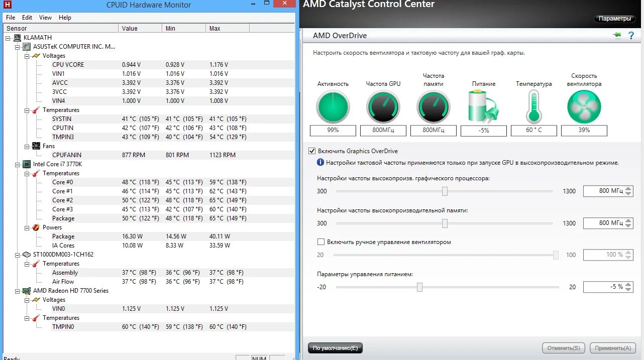This screenshot has width=644, height=360.
Task: Open the File menu
Action: 11,18
